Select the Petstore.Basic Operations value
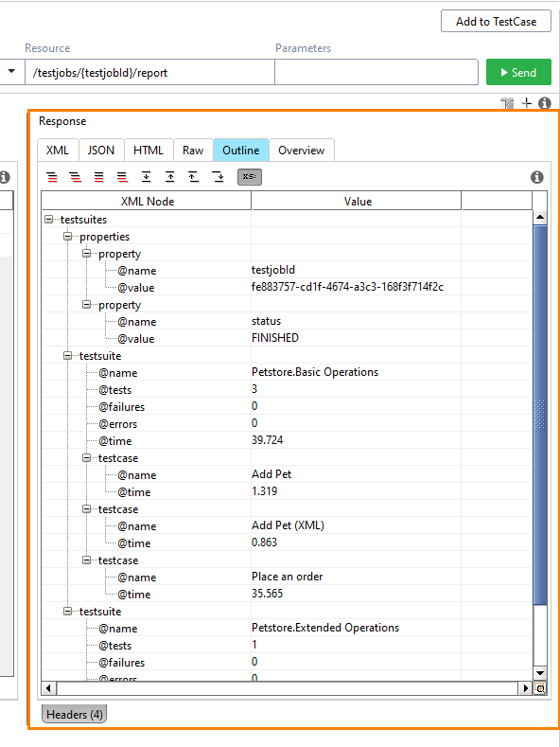 point(315,372)
